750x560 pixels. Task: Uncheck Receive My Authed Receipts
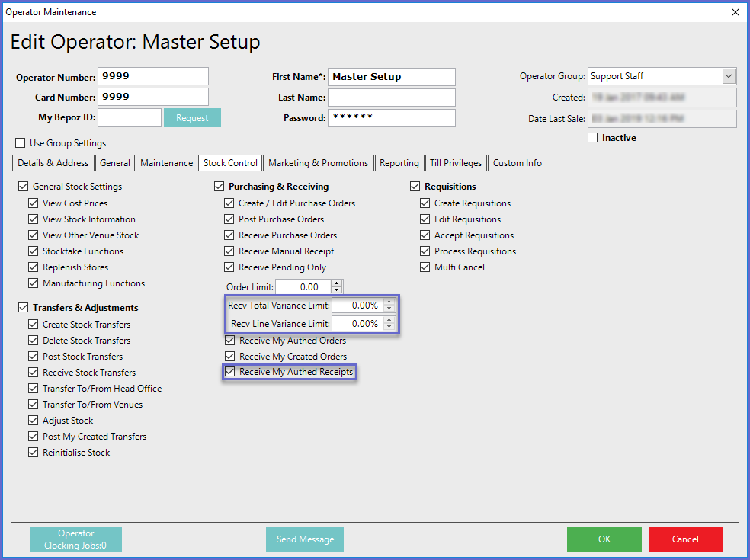click(x=229, y=373)
